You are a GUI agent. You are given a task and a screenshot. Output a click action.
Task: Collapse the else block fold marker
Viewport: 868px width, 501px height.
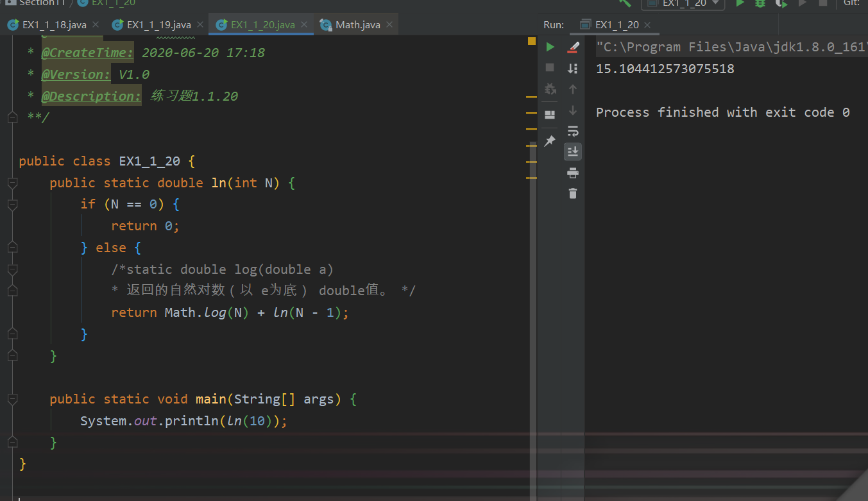12,248
